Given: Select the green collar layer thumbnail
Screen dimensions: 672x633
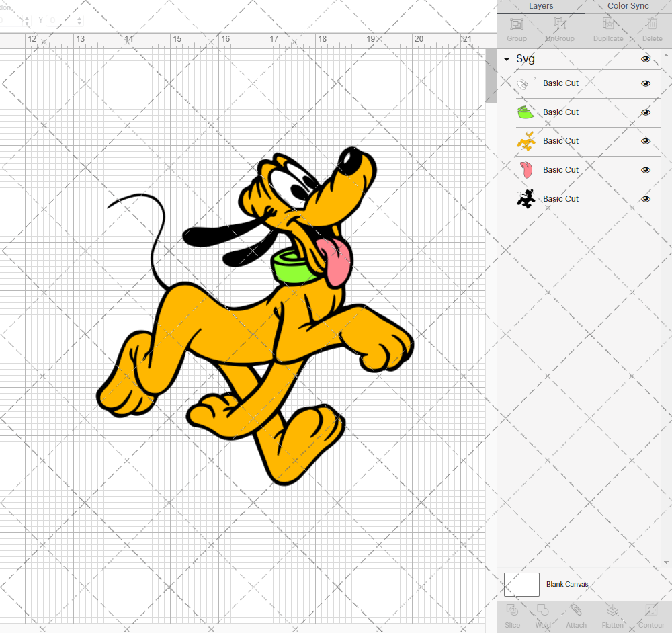Looking at the screenshot, I should pyautogui.click(x=526, y=112).
